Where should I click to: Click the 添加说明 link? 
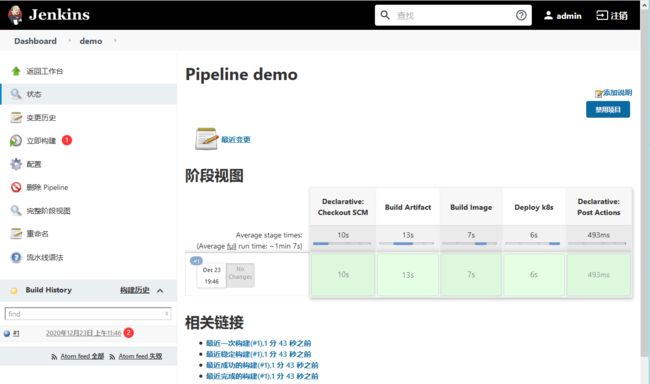click(x=617, y=92)
